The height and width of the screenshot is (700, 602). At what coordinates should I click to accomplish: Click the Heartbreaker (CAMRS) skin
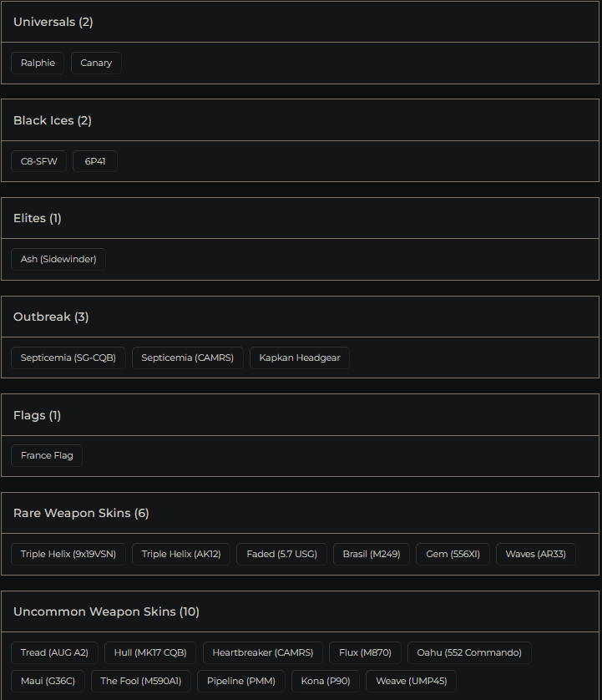[262, 652]
